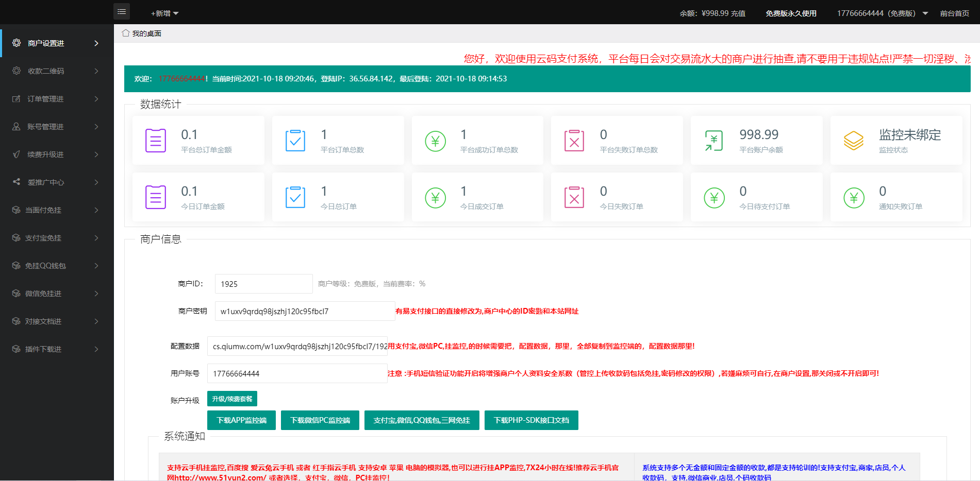The height and width of the screenshot is (481, 980).
Task: Click the edit icon beside 订单管理进
Action: point(16,98)
